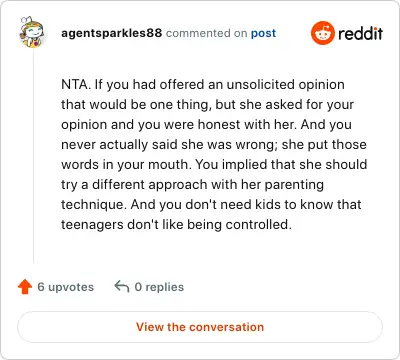Click the "commented on" header text

(206, 33)
